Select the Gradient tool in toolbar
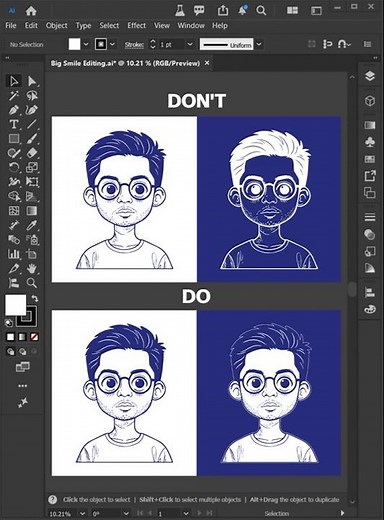 click(x=32, y=211)
